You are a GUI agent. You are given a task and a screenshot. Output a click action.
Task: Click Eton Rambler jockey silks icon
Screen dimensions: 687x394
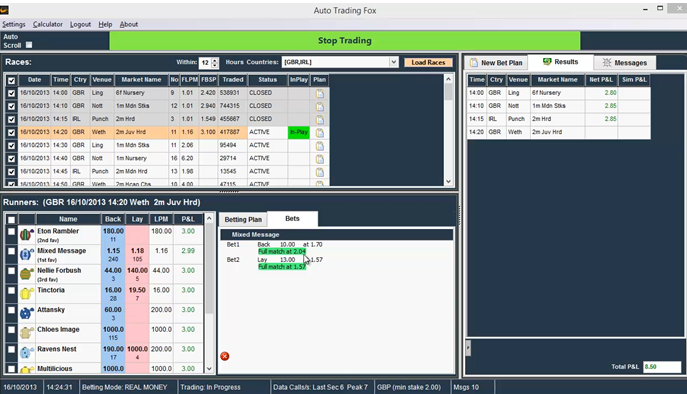(26, 235)
